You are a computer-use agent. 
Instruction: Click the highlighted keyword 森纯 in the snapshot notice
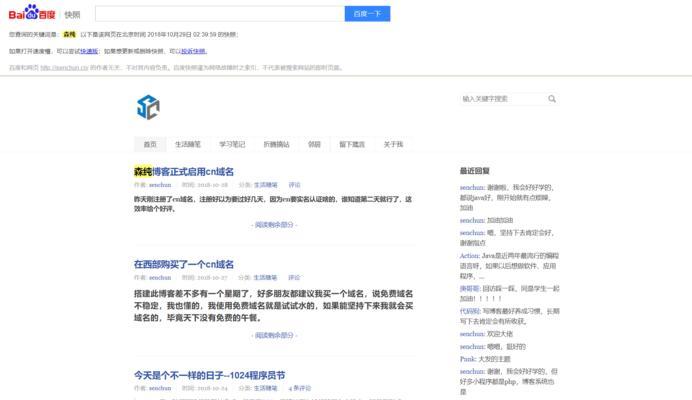(x=69, y=34)
